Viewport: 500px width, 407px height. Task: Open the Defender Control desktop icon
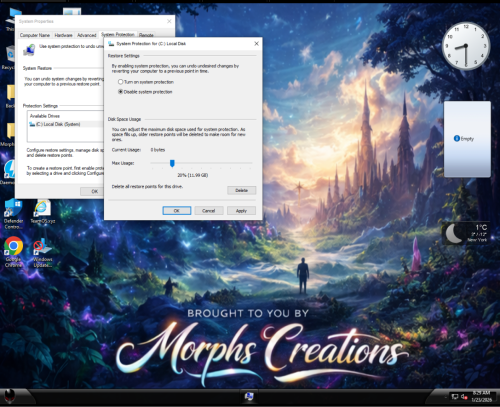13,213
